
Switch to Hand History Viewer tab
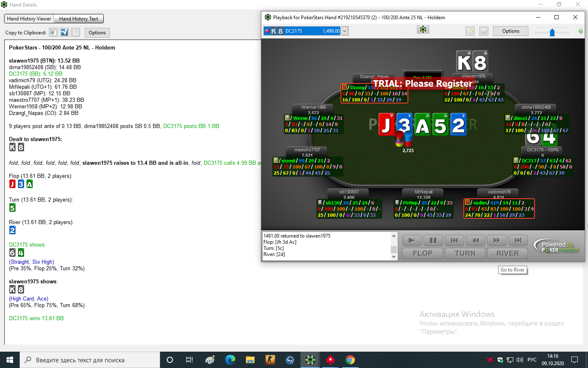(29, 19)
